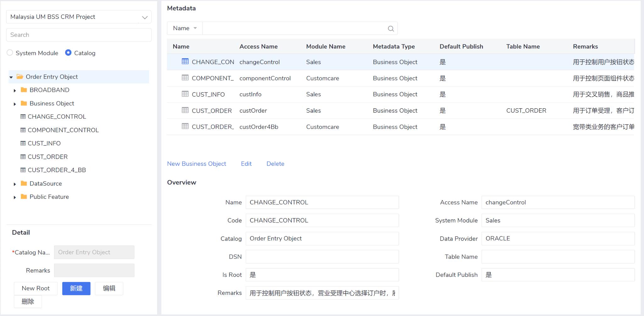
Task: Click the Overview Code field
Action: pyautogui.click(x=322, y=220)
